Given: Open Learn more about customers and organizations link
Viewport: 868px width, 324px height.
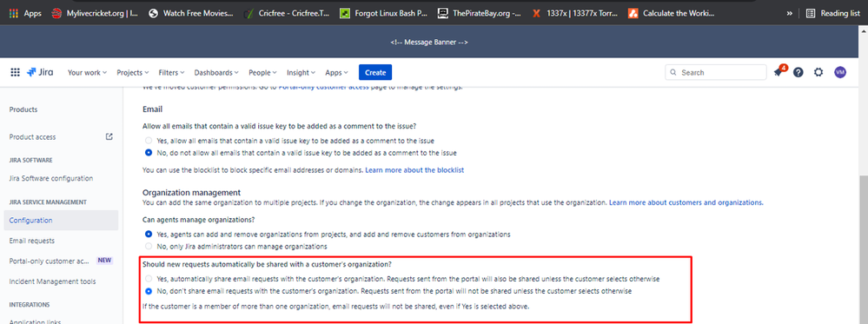Looking at the screenshot, I should coord(686,202).
